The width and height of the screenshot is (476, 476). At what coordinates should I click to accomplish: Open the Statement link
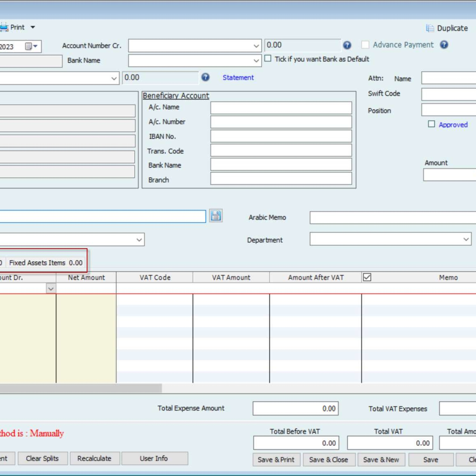[x=238, y=78]
